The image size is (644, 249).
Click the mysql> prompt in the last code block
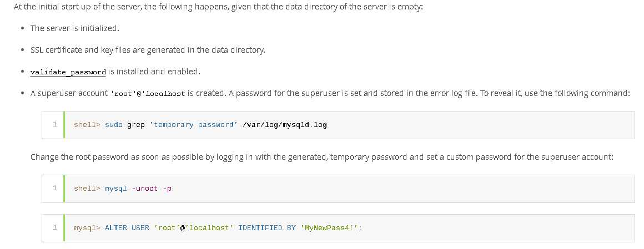coord(87,228)
